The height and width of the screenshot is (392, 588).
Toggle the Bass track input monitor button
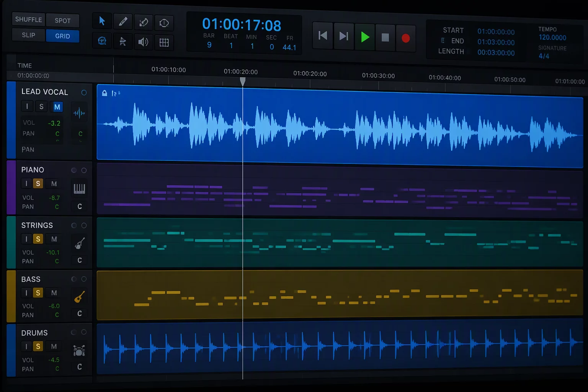pos(26,293)
